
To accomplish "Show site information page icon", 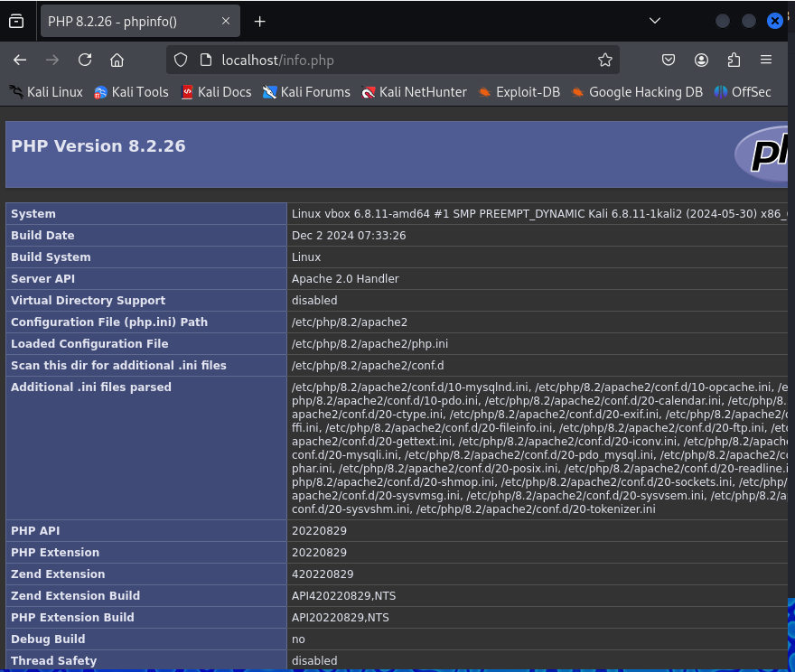I will tap(205, 60).
